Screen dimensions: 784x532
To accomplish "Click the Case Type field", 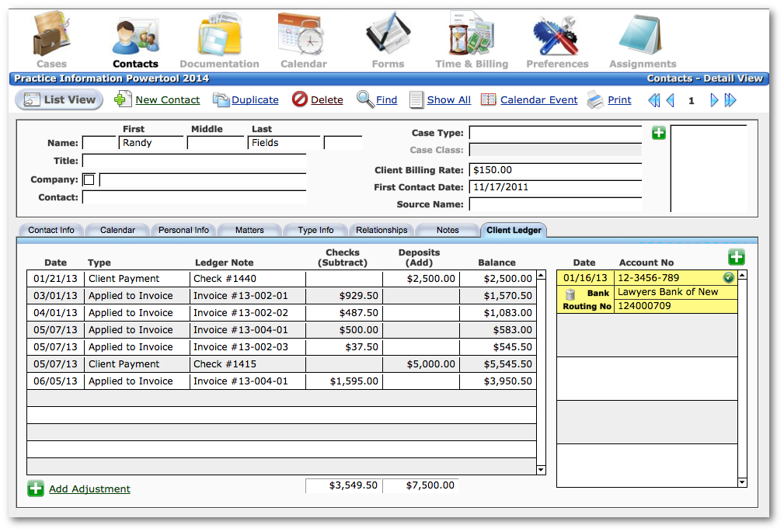I will pos(556,133).
